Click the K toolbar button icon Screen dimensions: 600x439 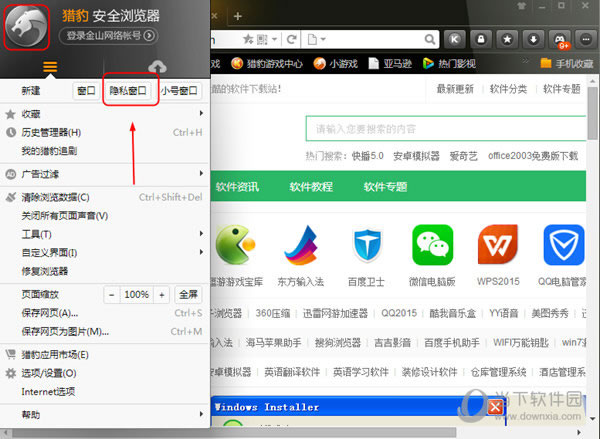pos(455,39)
